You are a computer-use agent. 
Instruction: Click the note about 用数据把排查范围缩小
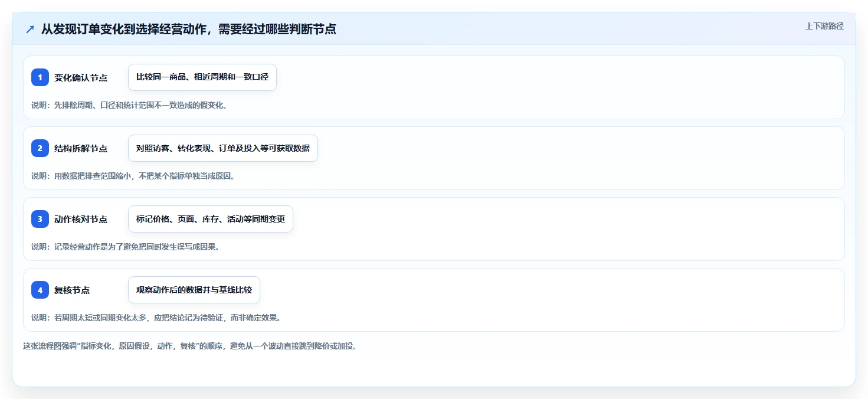pyautogui.click(x=133, y=176)
